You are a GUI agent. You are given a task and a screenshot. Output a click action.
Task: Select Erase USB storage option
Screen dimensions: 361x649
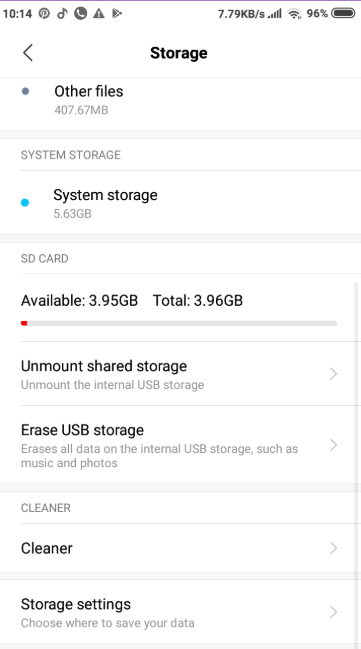tap(180, 445)
